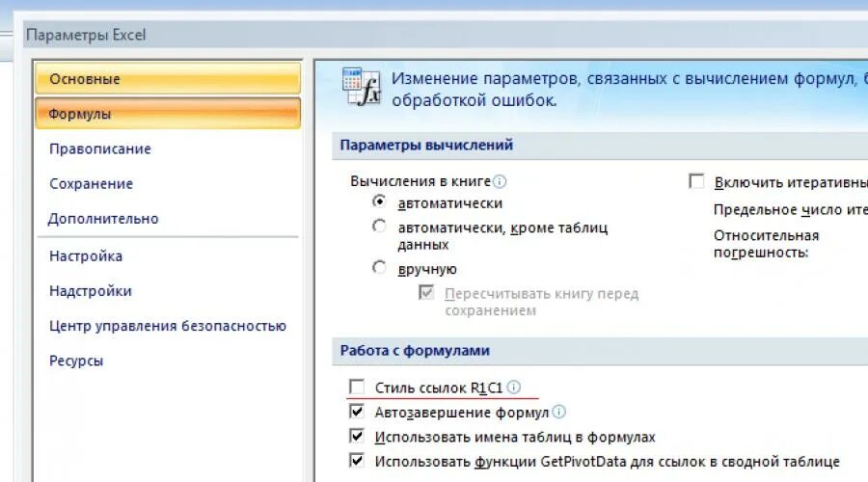Click the Относительная погрешность label

(766, 244)
